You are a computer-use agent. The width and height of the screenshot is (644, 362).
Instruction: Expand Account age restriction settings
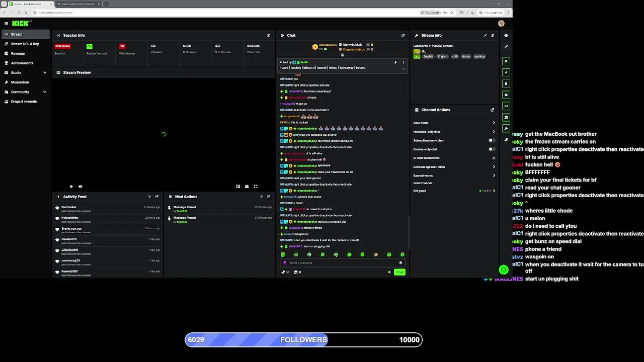tap(494, 167)
